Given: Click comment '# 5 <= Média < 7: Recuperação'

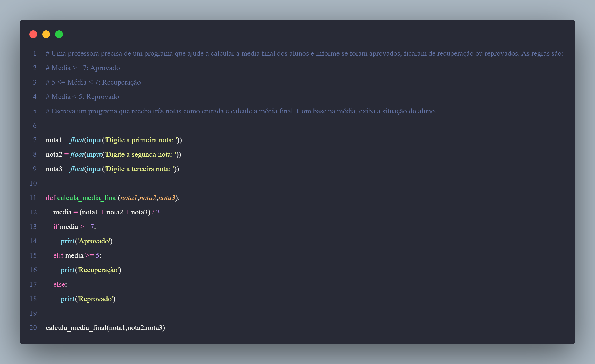Looking at the screenshot, I should point(93,82).
